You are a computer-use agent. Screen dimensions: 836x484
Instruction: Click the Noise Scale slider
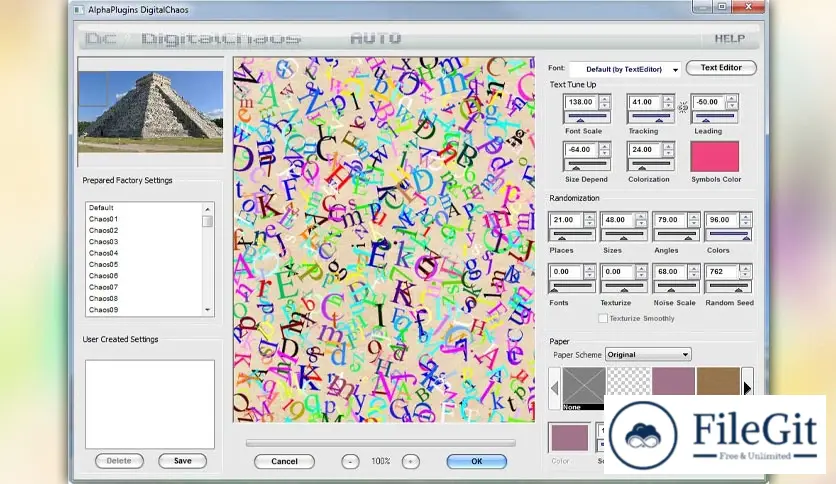676,288
